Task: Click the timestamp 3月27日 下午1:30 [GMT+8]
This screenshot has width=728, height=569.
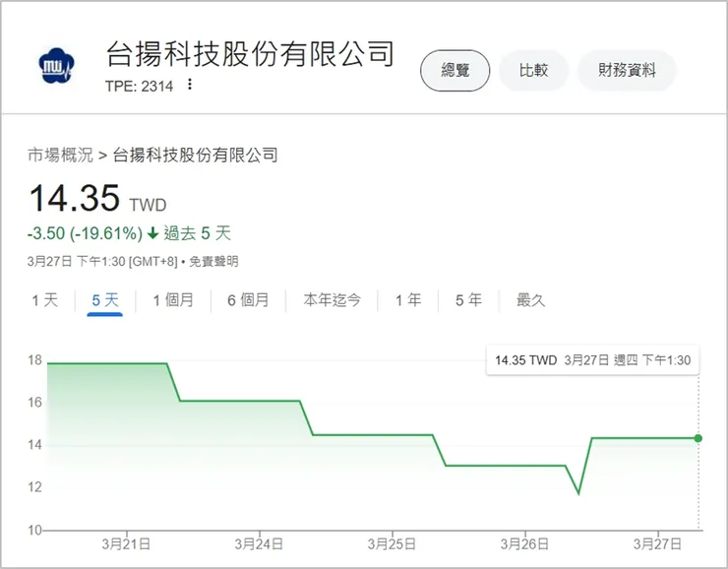Action: click(102, 262)
